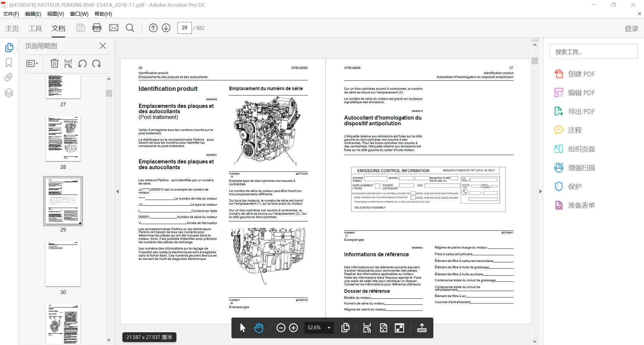
Task: Open the layers panel icon
Action: (9, 93)
